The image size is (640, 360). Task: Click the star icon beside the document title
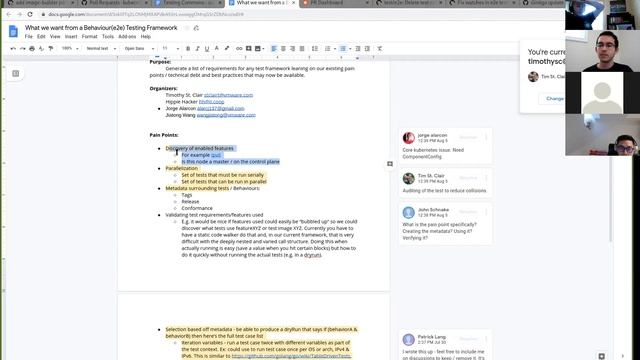coord(187,28)
